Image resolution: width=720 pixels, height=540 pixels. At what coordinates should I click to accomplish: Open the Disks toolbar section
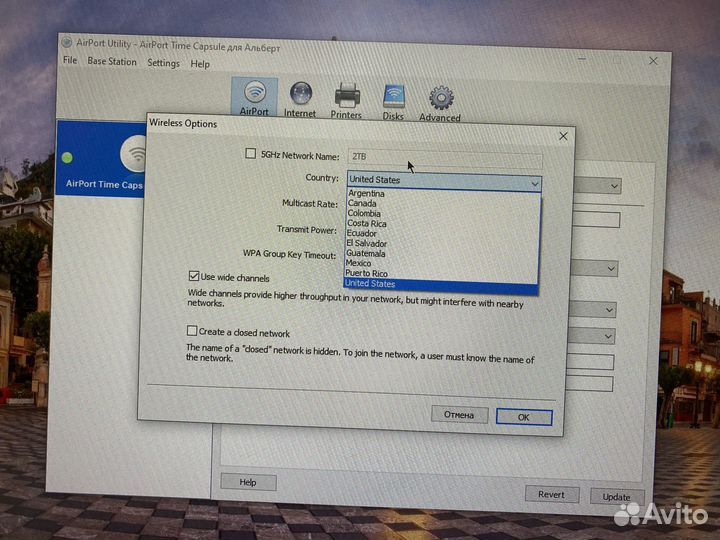(x=393, y=102)
